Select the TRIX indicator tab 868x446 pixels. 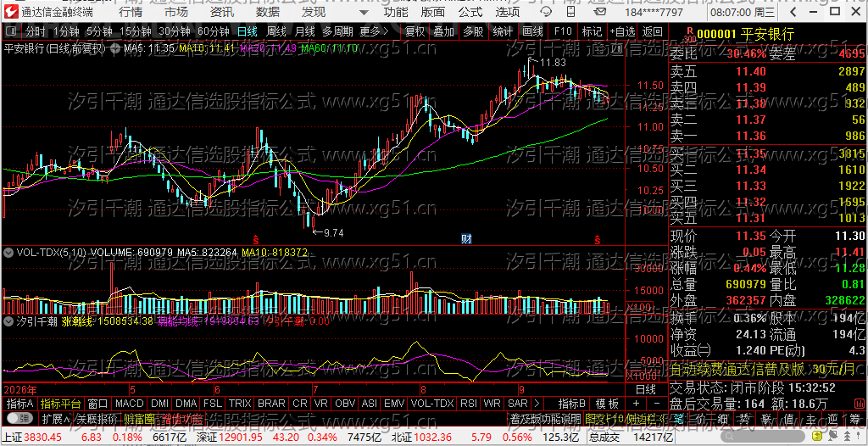click(x=240, y=404)
